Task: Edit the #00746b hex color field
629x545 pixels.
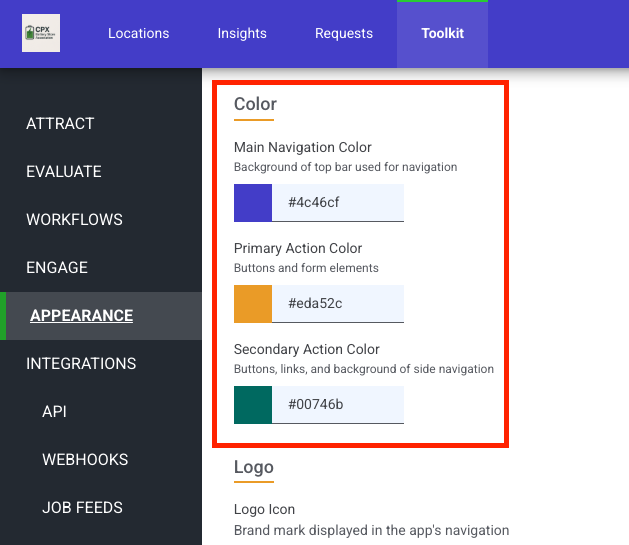Action: pos(338,405)
